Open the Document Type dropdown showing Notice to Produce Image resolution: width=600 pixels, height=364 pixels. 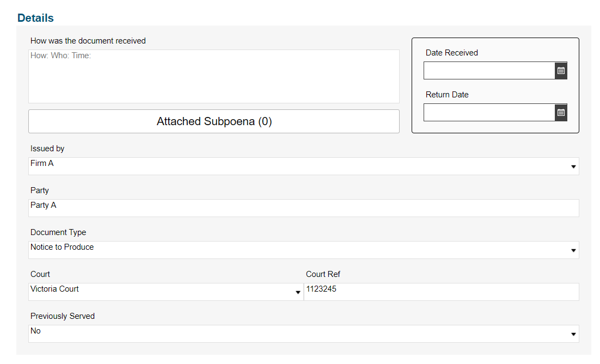coord(573,250)
